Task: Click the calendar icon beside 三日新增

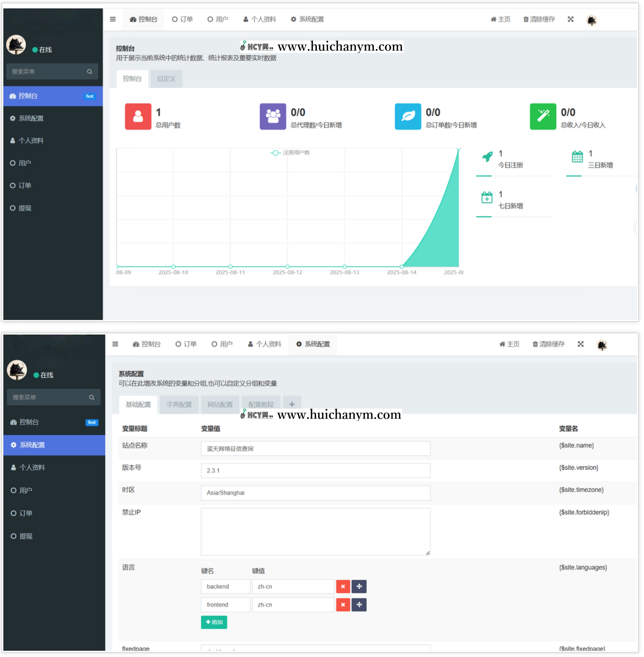Action: coord(577,157)
